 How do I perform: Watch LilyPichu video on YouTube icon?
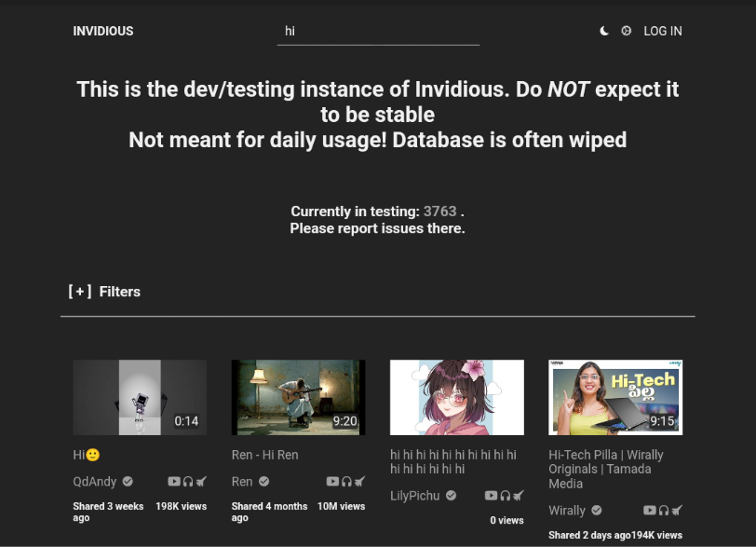pyautogui.click(x=491, y=496)
